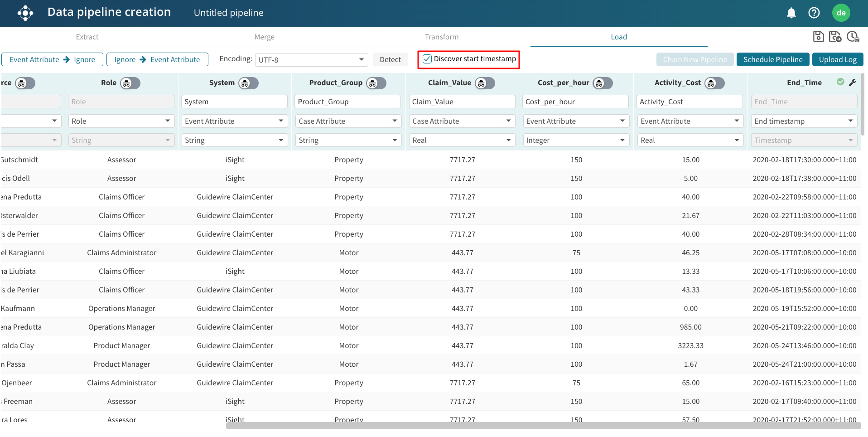Image resolution: width=868 pixels, height=437 pixels.
Task: Uncheck the Discover start timestamp checkbox
Action: pyautogui.click(x=427, y=59)
